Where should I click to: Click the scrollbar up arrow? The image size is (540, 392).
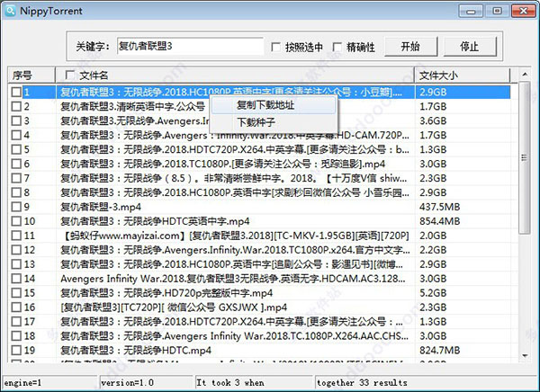click(525, 74)
